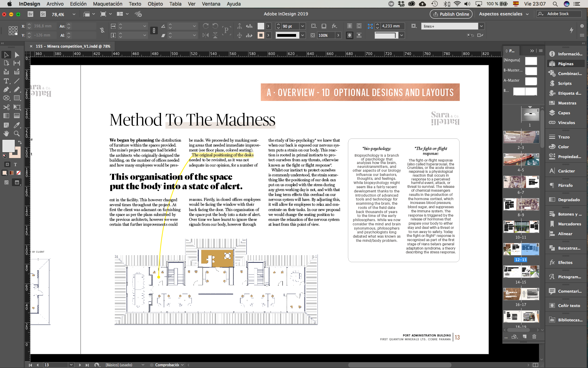Swap fill and stroke arrows
Viewport: 588px width, 368px height.
pos(20,142)
